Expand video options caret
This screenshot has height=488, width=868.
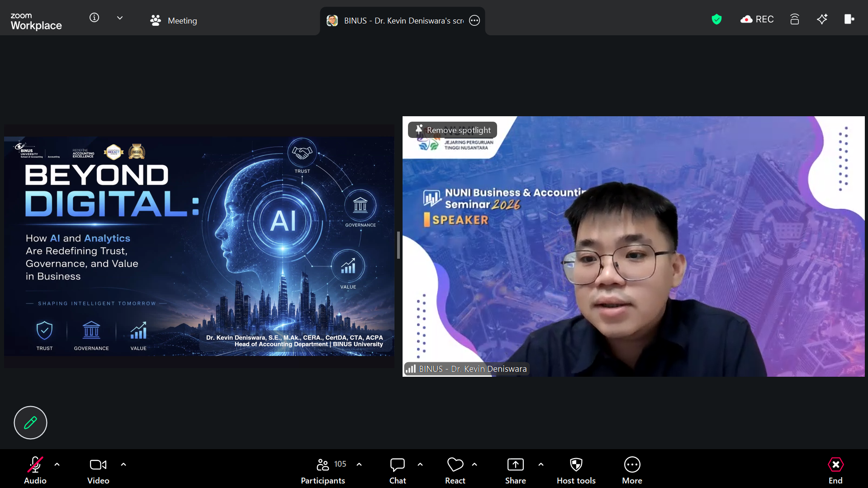[x=123, y=464]
